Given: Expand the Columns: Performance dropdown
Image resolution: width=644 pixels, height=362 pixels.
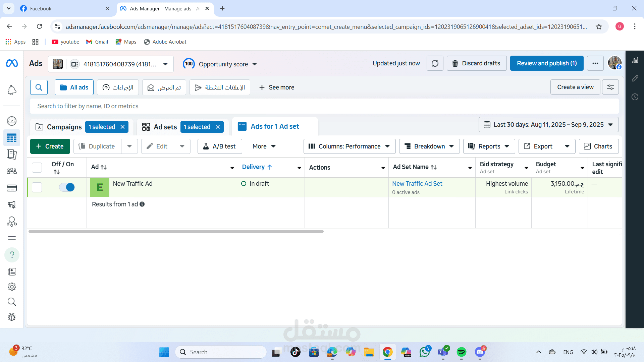Looking at the screenshot, I should click(349, 146).
